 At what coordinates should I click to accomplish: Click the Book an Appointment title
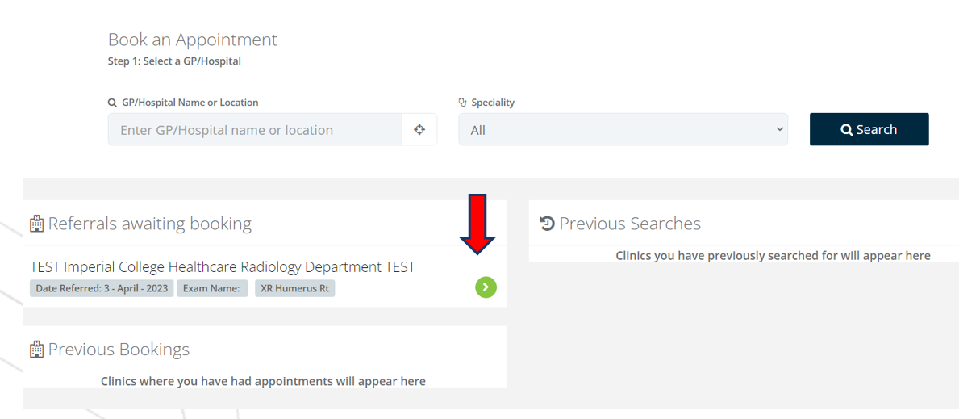pos(192,40)
